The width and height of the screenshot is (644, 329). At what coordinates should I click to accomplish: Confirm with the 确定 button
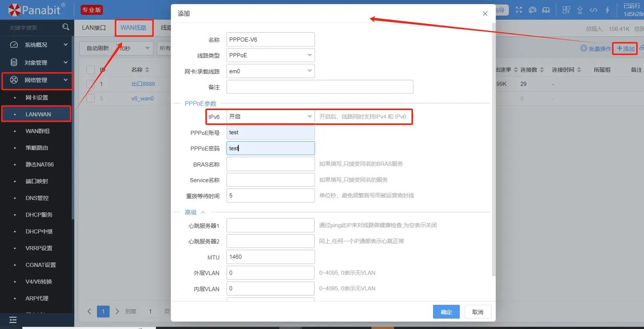click(446, 312)
